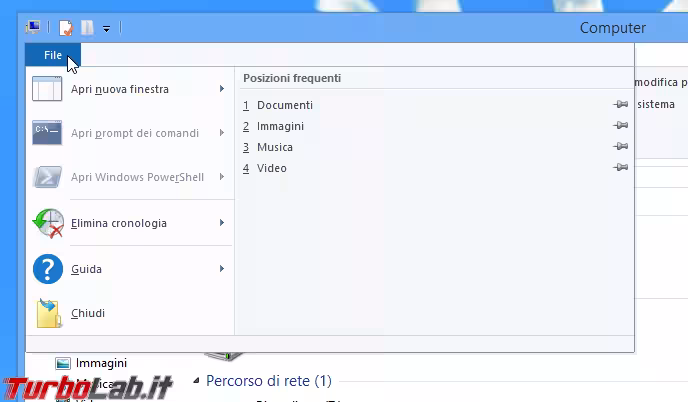The width and height of the screenshot is (688, 402).
Task: Click the New folder quick access icon
Action: [87, 28]
